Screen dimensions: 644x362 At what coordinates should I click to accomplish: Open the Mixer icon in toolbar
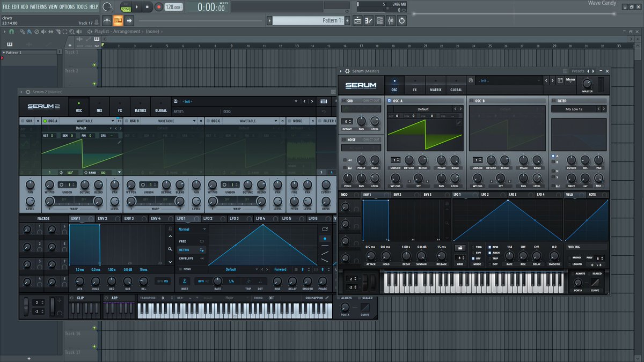[391, 20]
